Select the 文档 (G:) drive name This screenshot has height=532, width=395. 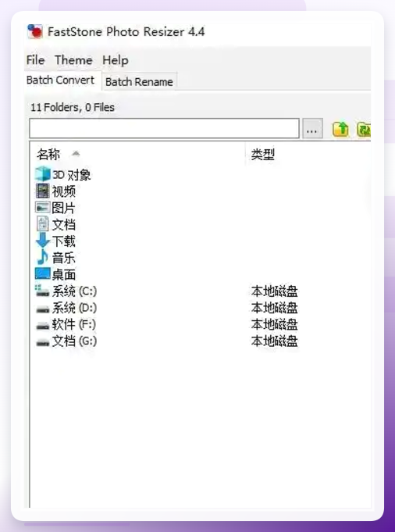[x=75, y=341]
